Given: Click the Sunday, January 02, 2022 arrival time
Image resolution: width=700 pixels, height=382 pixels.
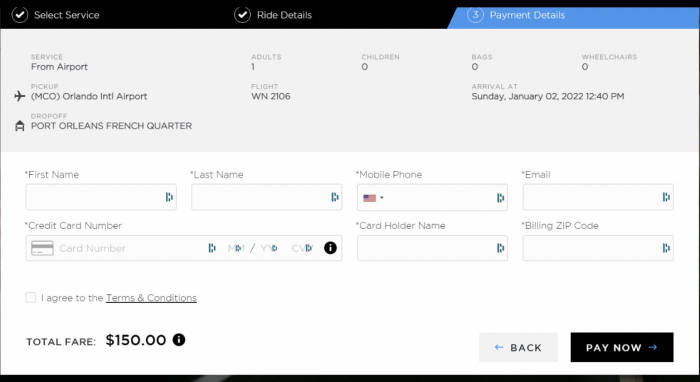Looking at the screenshot, I should 548,96.
